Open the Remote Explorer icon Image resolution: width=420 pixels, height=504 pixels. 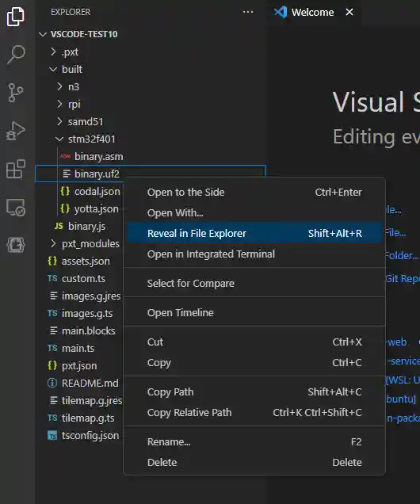[15, 207]
